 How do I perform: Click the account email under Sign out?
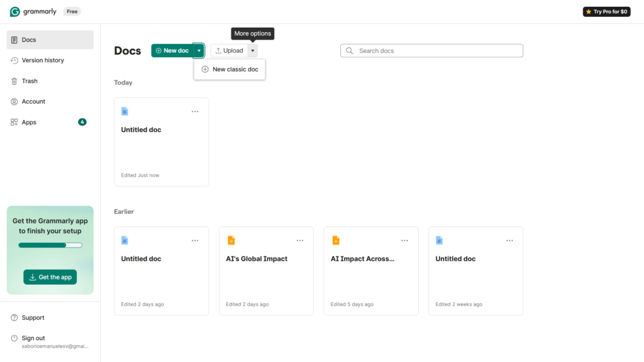pos(55,346)
